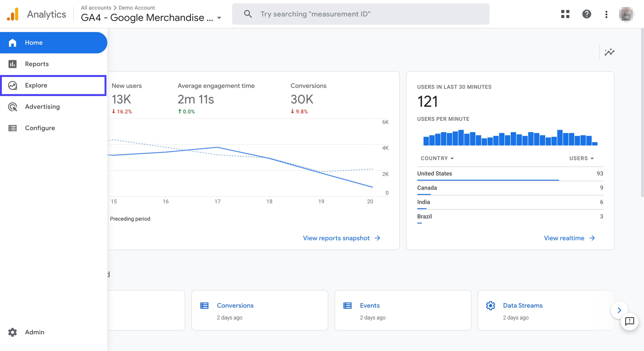This screenshot has height=351, width=644.
Task: Open the Reports section
Action: (53, 64)
